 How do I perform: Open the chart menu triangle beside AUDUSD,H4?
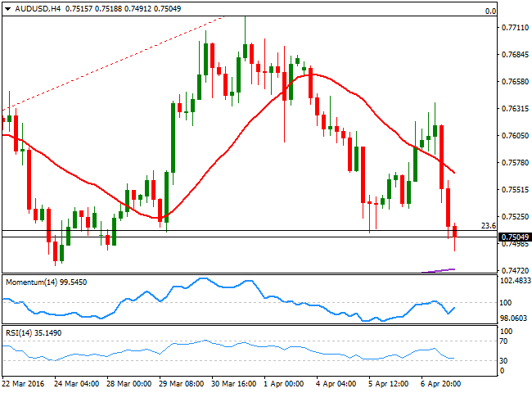tap(7, 9)
